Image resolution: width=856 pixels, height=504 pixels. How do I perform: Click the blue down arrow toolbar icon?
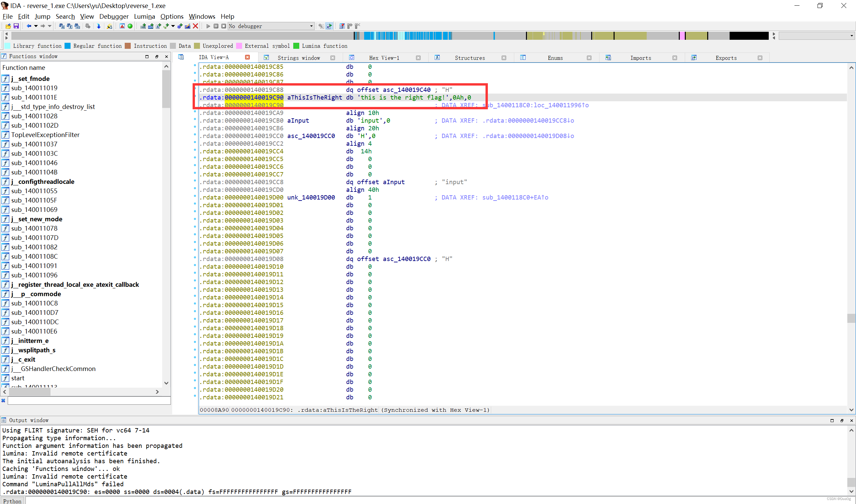coord(99,26)
